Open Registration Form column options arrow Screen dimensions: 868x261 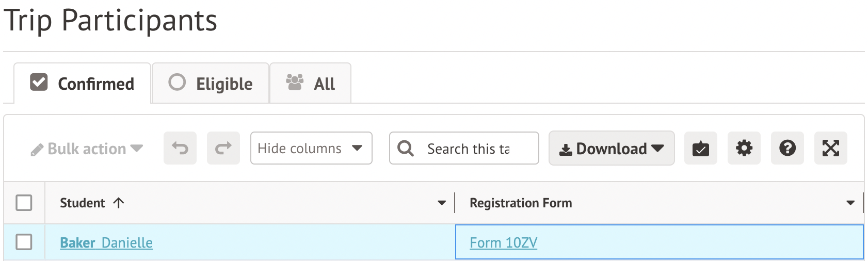coord(850,203)
